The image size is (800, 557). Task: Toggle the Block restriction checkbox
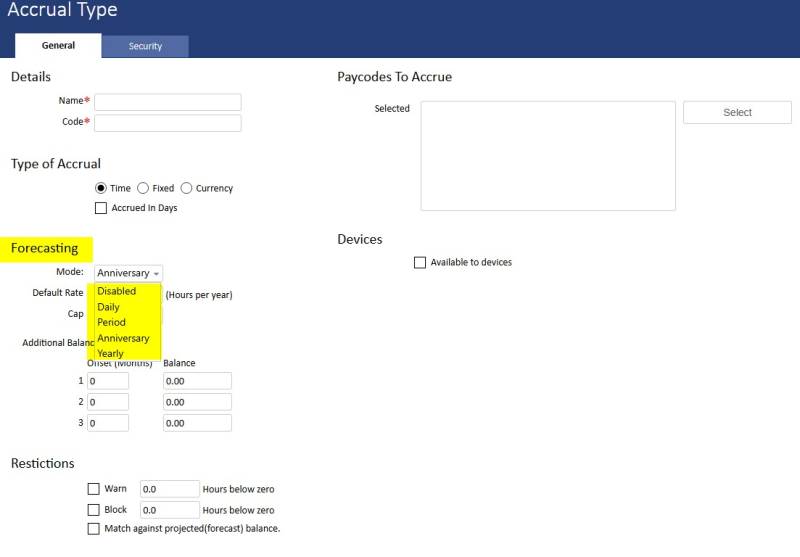pyautogui.click(x=94, y=509)
